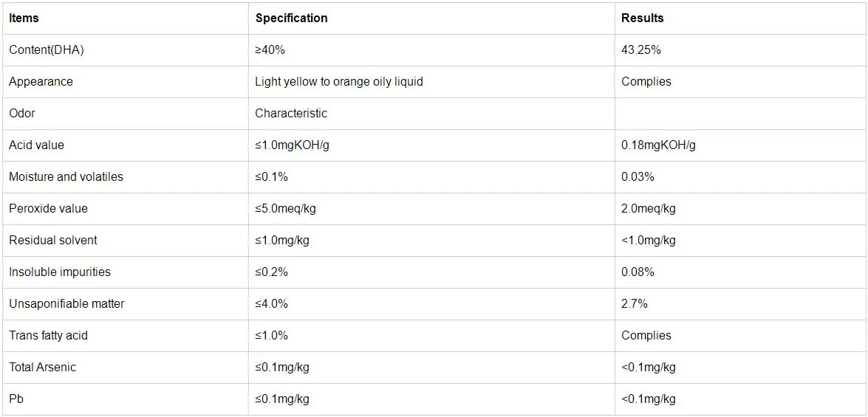Select the Appearance row label

coord(41,81)
